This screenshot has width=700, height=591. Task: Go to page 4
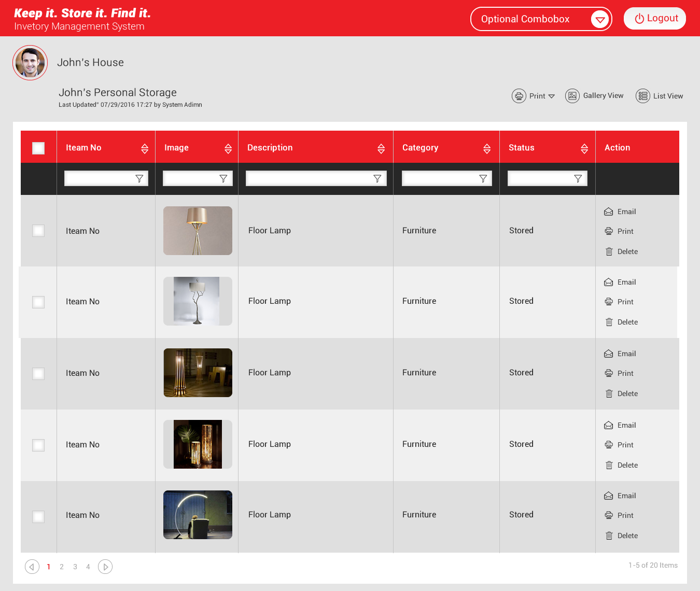[88, 567]
